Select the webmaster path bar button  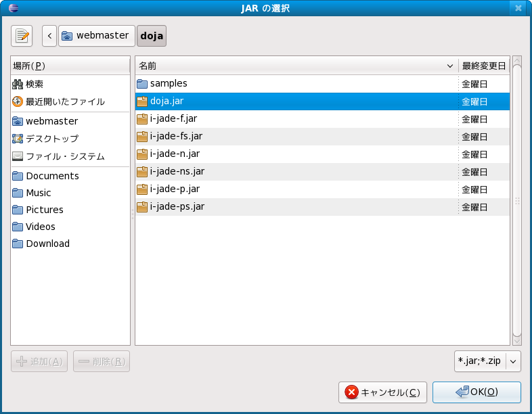click(x=95, y=36)
